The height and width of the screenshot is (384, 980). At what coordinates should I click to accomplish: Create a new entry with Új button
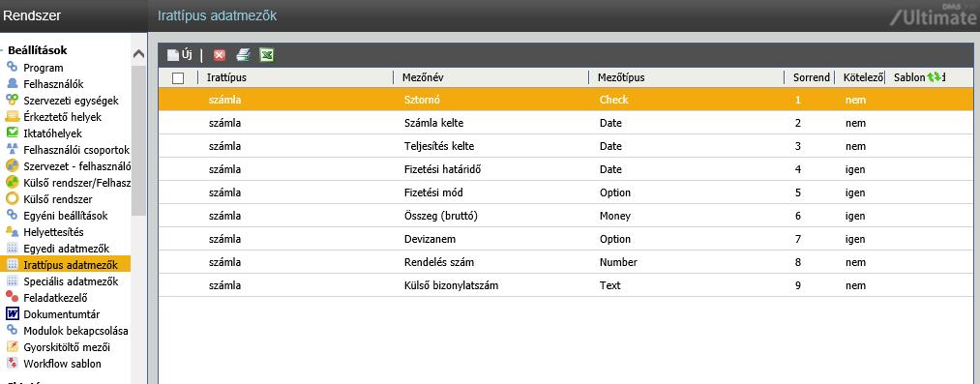tap(179, 55)
